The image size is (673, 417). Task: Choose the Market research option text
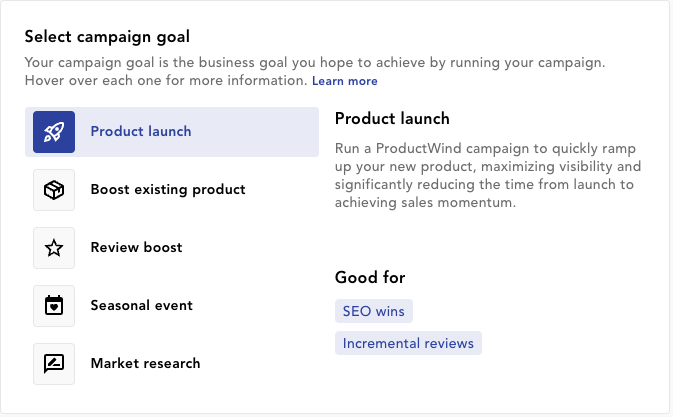[145, 363]
